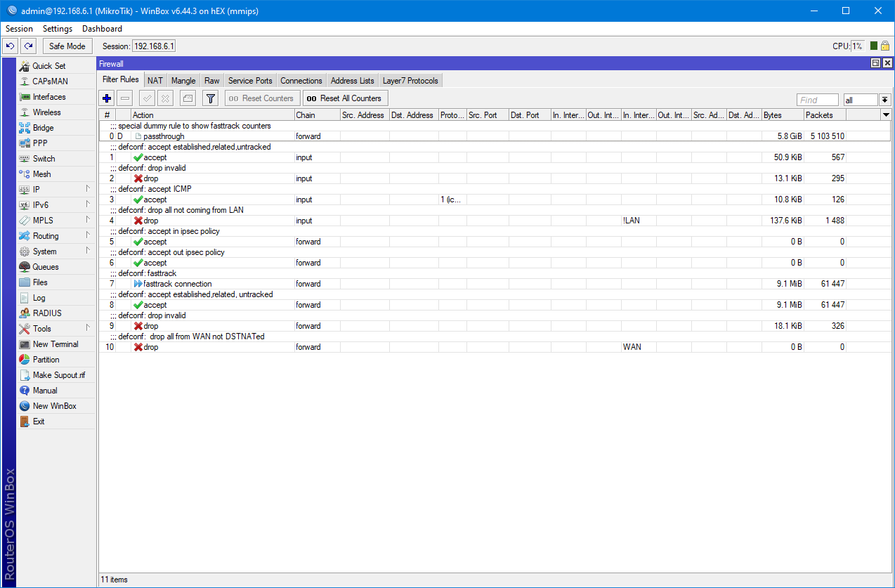895x588 pixels.
Task: Click the Session address field 192.168.6.1
Action: point(154,46)
